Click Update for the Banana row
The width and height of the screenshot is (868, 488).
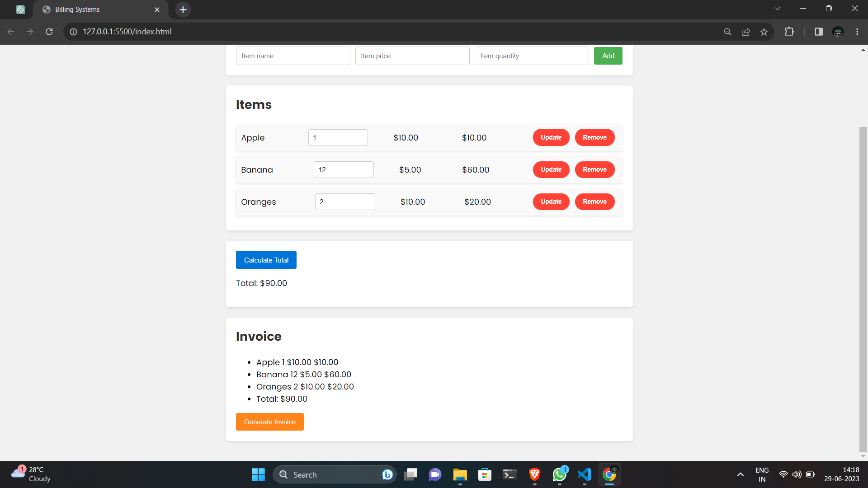(551, 169)
